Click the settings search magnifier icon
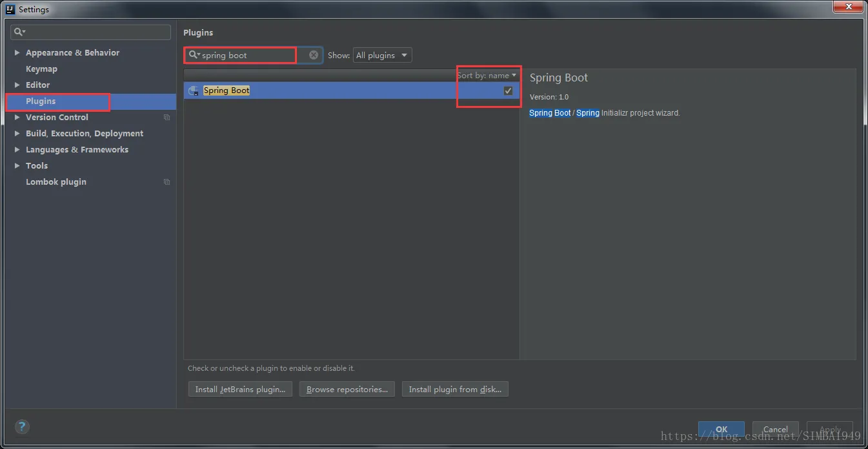This screenshot has width=868, height=449. tap(19, 32)
